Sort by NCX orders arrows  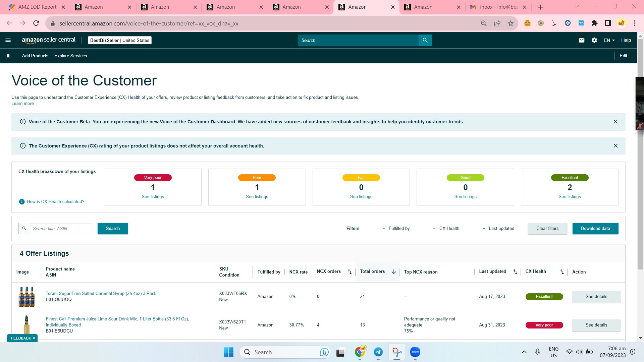click(350, 272)
